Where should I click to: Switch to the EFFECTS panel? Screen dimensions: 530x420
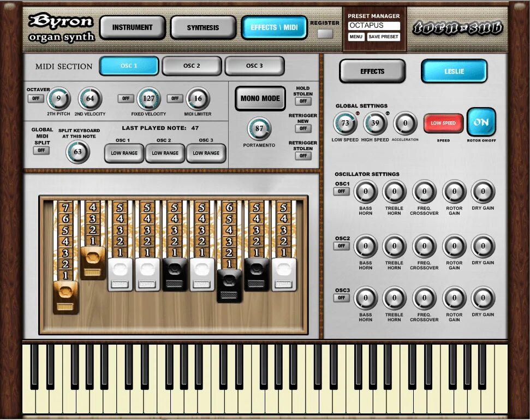click(372, 72)
